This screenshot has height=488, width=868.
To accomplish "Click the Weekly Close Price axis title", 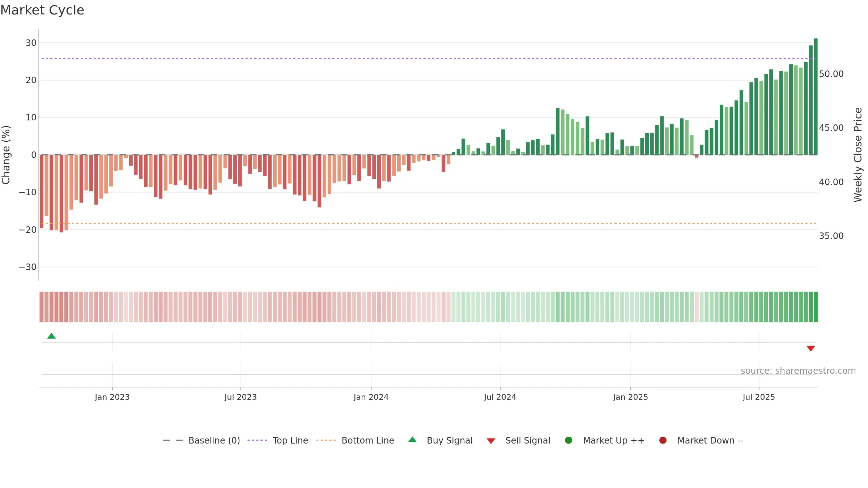I will pyautogui.click(x=858, y=155).
